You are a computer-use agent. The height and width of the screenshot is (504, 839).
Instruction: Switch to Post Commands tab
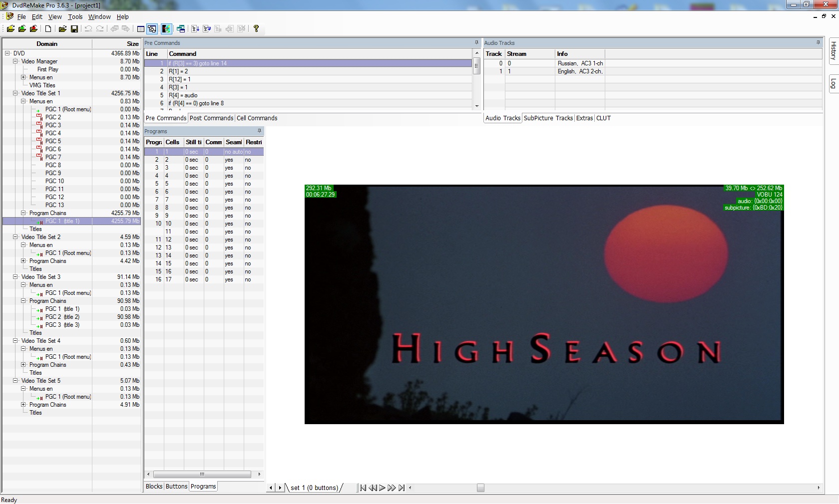coord(211,118)
